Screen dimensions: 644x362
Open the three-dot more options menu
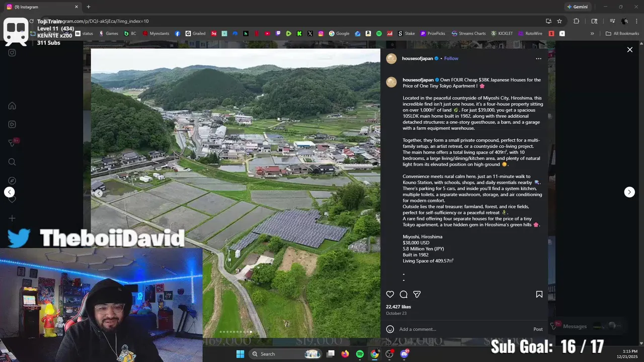(538, 58)
